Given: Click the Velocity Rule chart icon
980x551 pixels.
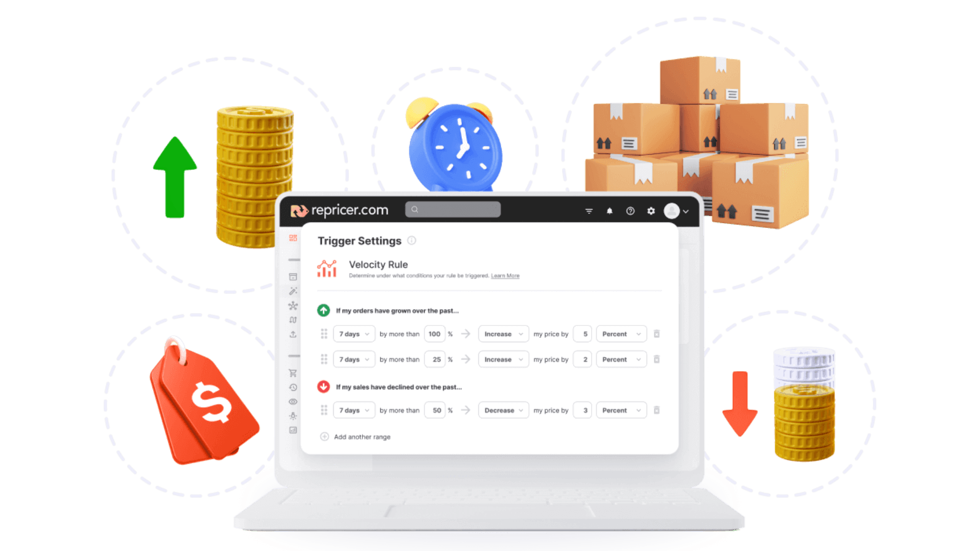Looking at the screenshot, I should (x=327, y=269).
